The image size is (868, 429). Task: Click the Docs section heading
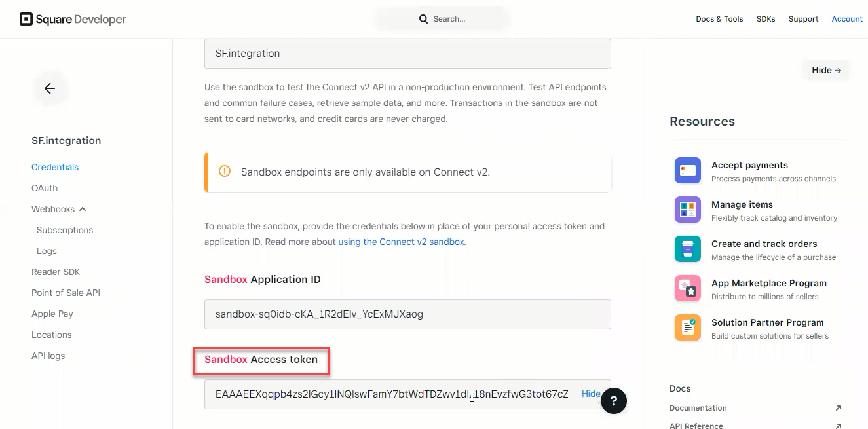tap(680, 388)
